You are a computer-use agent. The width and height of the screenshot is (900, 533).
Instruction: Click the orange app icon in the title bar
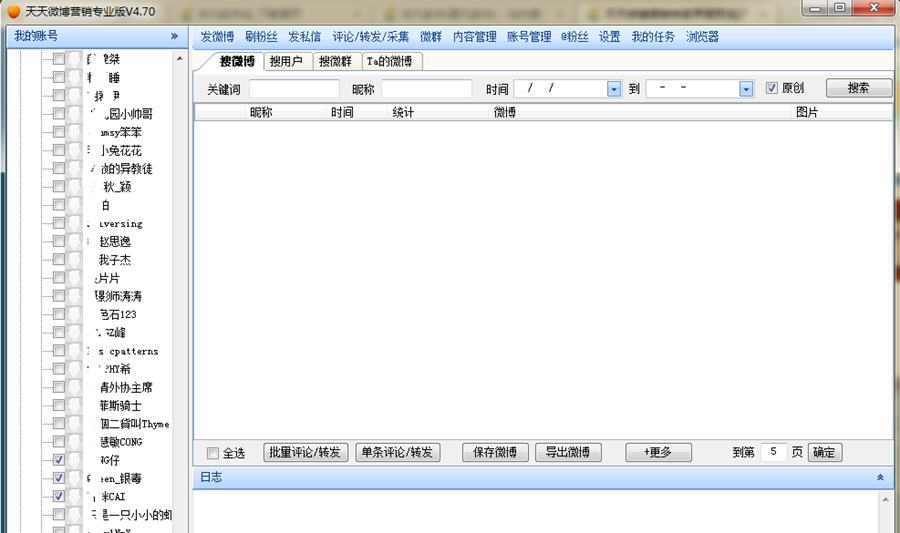(13, 9)
